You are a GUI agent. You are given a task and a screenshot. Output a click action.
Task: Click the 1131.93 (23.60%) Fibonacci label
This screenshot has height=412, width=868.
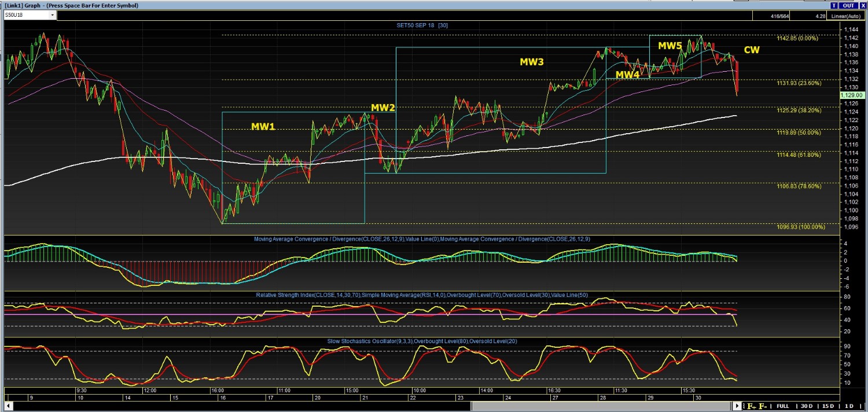799,83
